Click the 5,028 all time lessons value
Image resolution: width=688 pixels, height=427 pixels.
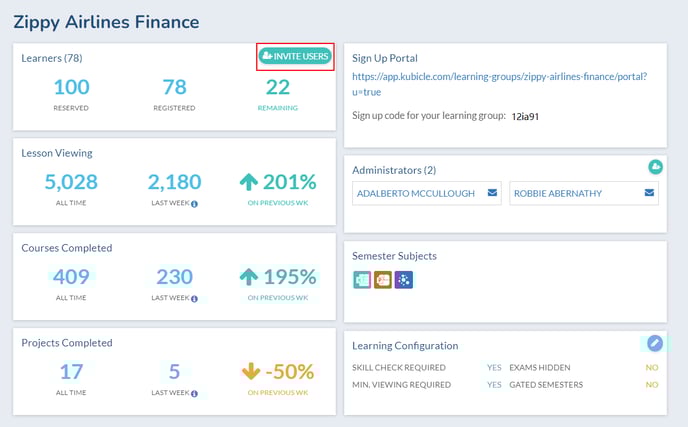71,182
